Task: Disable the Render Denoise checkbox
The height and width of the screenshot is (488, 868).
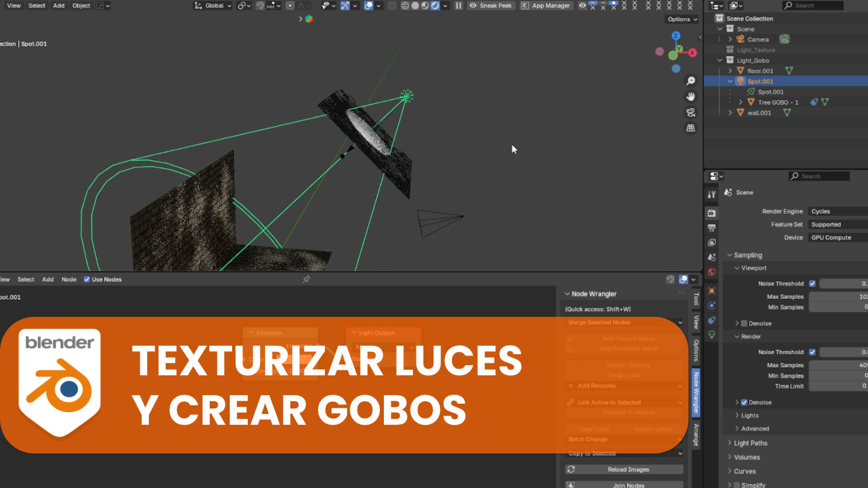Action: pyautogui.click(x=744, y=402)
